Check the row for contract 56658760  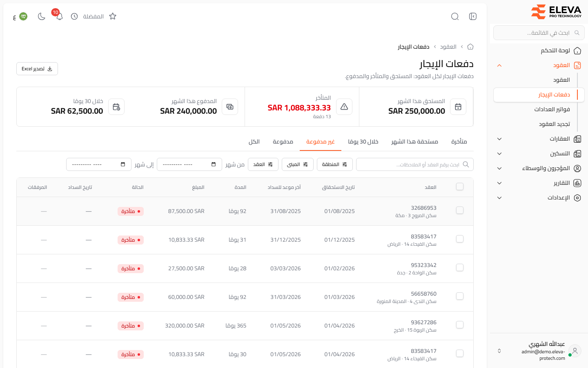[x=460, y=296]
